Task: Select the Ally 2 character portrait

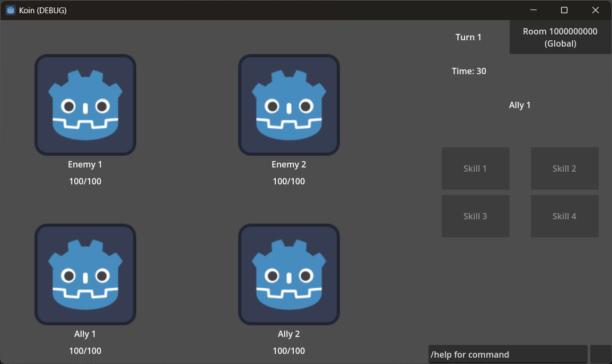Action: coord(289,274)
